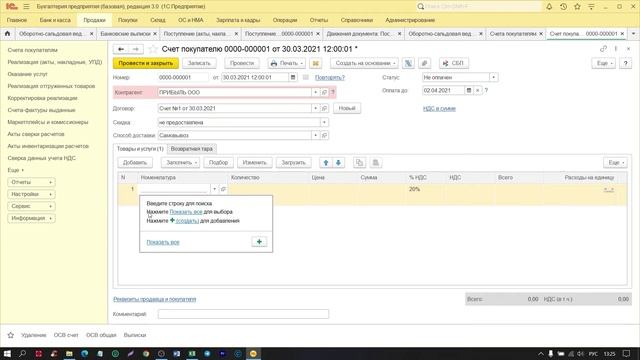Click the Номер field 0000-000001

point(183,77)
